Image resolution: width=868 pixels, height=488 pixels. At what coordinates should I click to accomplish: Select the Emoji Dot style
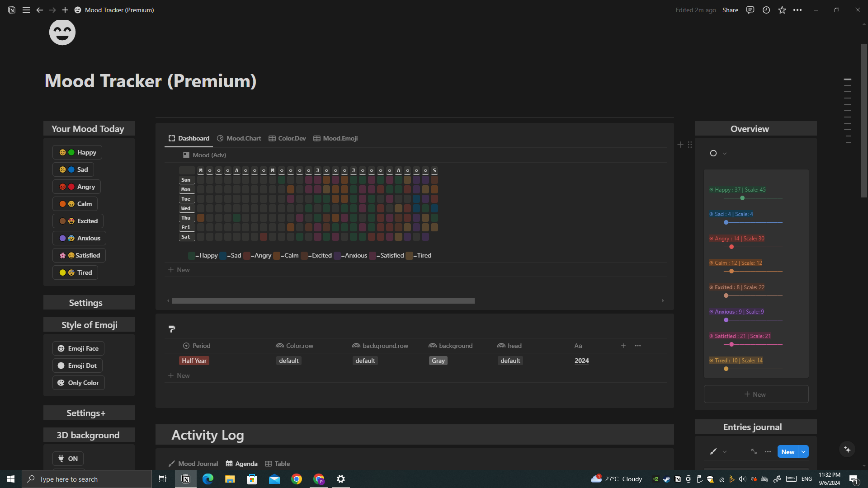(x=78, y=366)
